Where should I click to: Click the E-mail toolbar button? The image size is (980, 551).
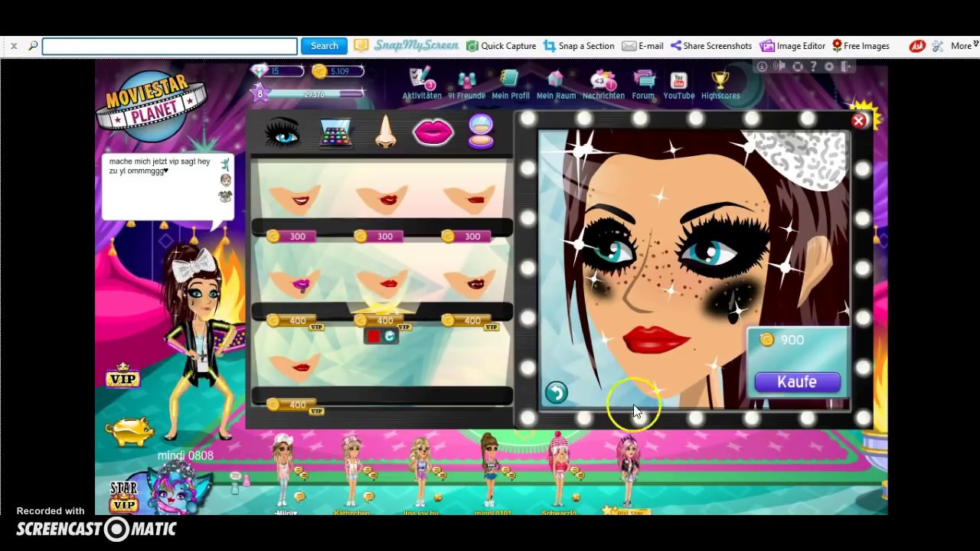(642, 46)
